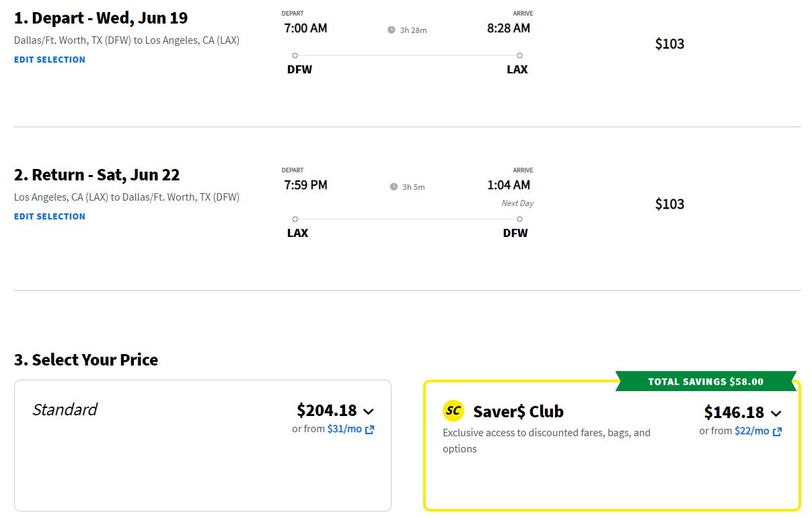Image resolution: width=812 pixels, height=519 pixels.
Task: Edit selection for the Sat, Jun 22 return
Action: 50,216
